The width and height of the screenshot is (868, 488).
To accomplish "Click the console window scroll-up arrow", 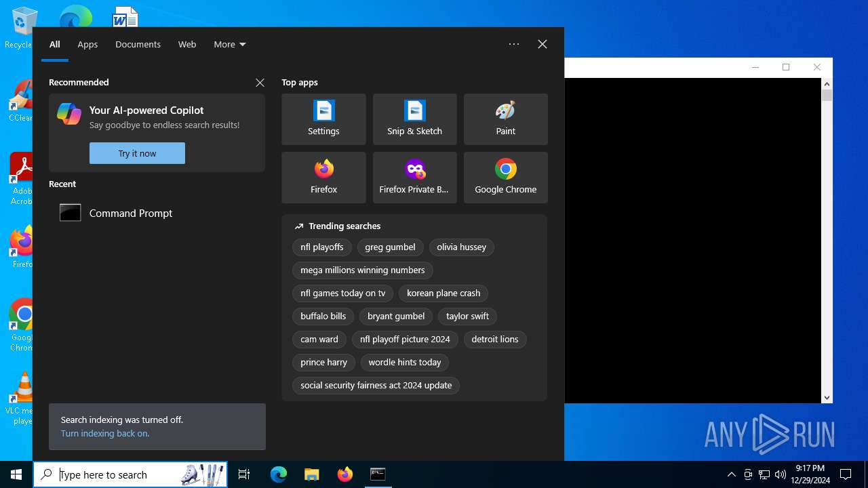I will pyautogui.click(x=827, y=83).
